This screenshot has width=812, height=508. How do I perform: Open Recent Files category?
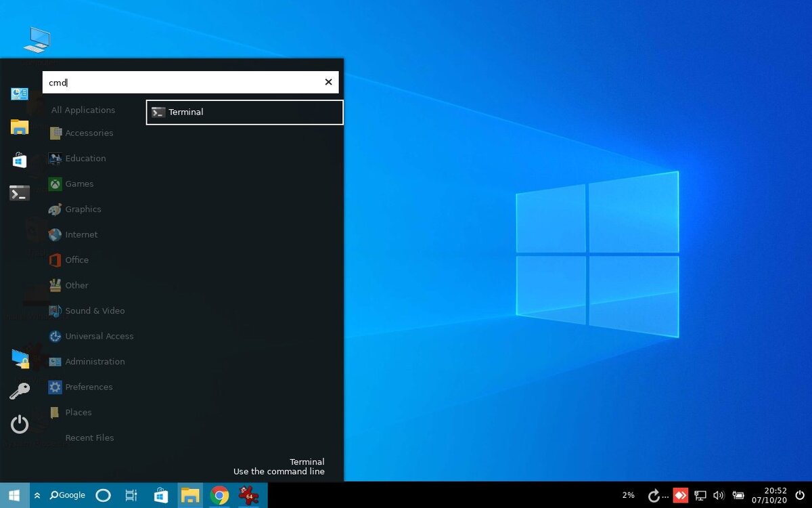coord(89,438)
